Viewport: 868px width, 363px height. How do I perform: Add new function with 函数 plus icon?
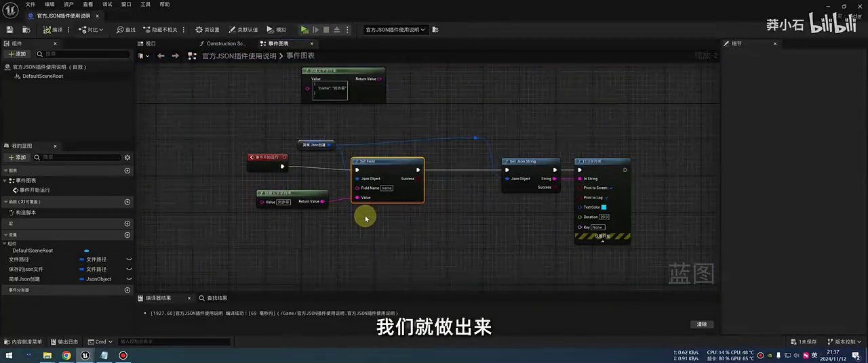pos(127,202)
